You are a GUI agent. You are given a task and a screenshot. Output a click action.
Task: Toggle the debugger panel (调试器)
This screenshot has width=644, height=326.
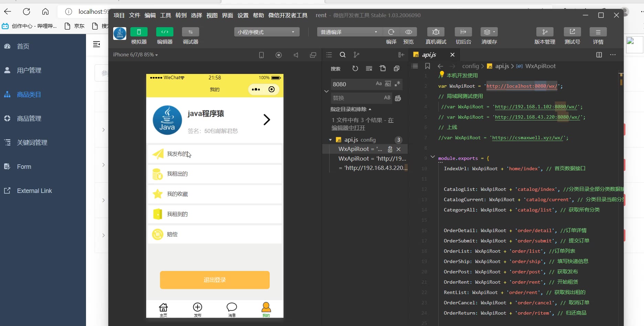pyautogui.click(x=190, y=32)
